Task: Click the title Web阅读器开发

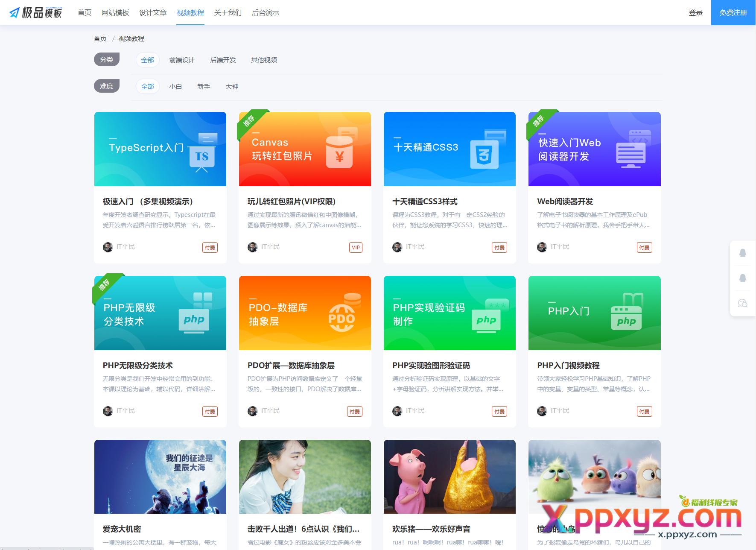Action: pyautogui.click(x=565, y=202)
